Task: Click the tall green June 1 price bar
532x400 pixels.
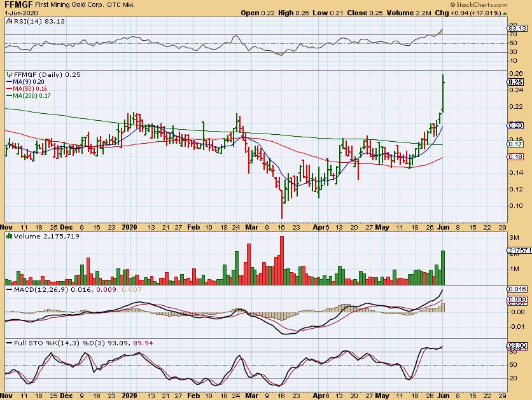Action: pyautogui.click(x=443, y=93)
